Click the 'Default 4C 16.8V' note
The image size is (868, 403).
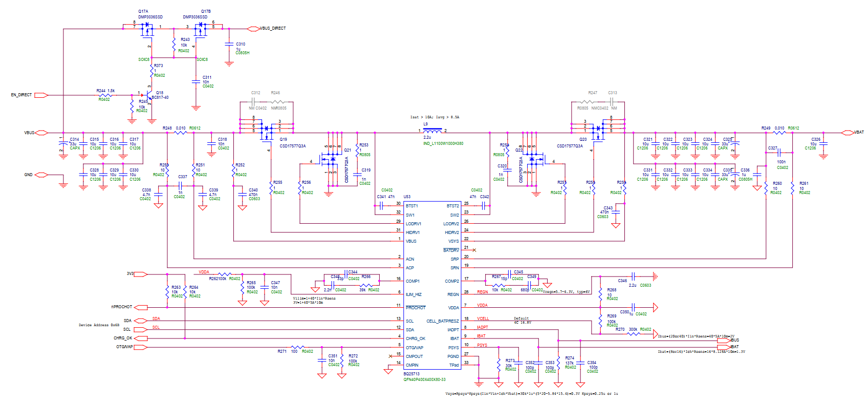point(523,321)
